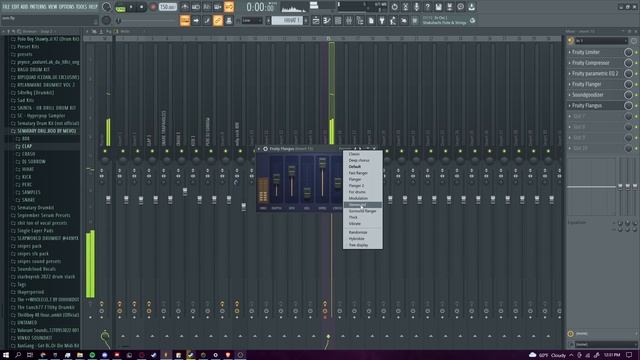Open the Piano roll view icon
The width and height of the screenshot is (640, 360).
tap(327, 21)
